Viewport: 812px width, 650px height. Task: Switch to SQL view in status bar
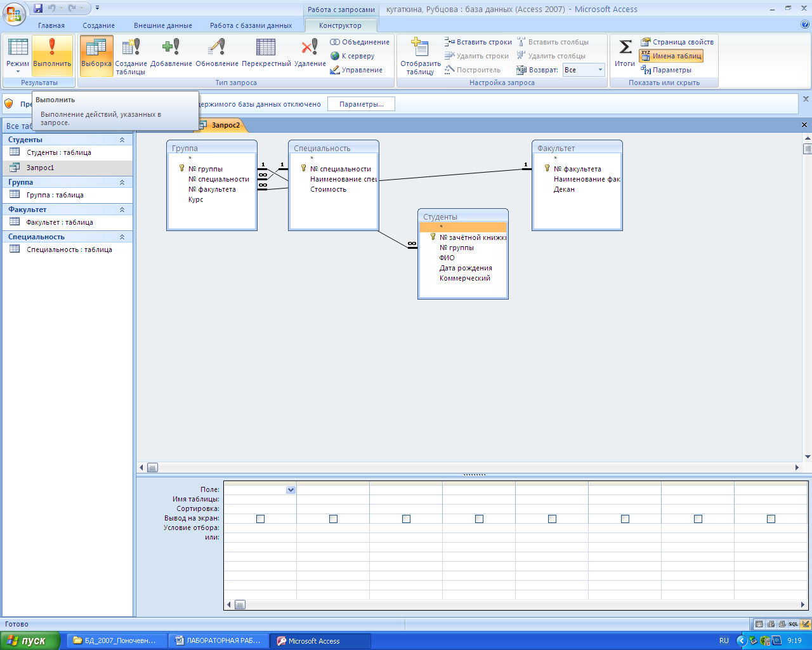(794, 625)
